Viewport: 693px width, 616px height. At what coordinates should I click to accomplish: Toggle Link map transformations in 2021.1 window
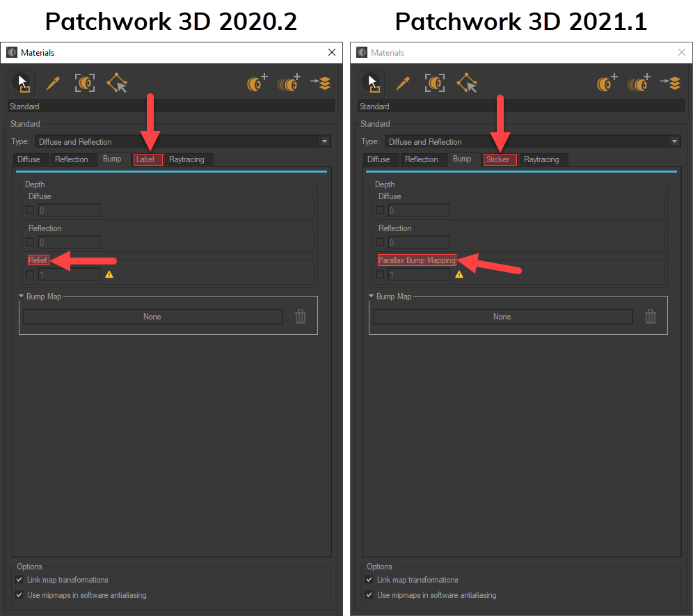369,579
